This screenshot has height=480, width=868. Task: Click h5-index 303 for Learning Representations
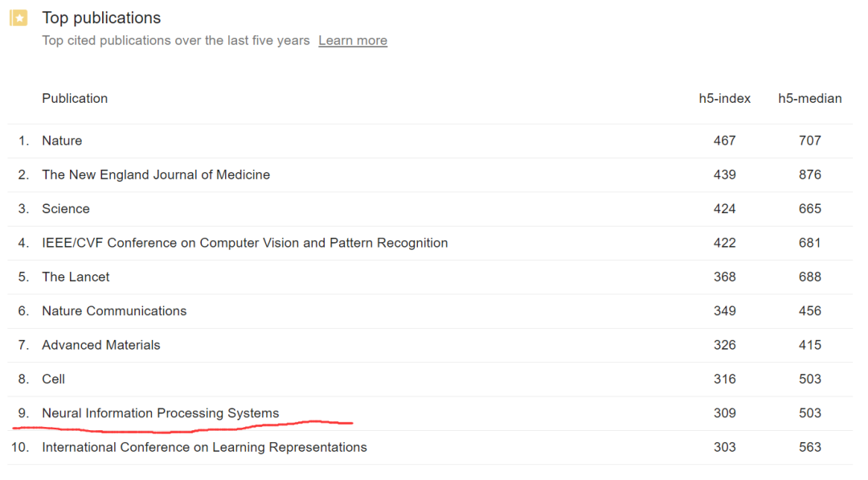[724, 447]
